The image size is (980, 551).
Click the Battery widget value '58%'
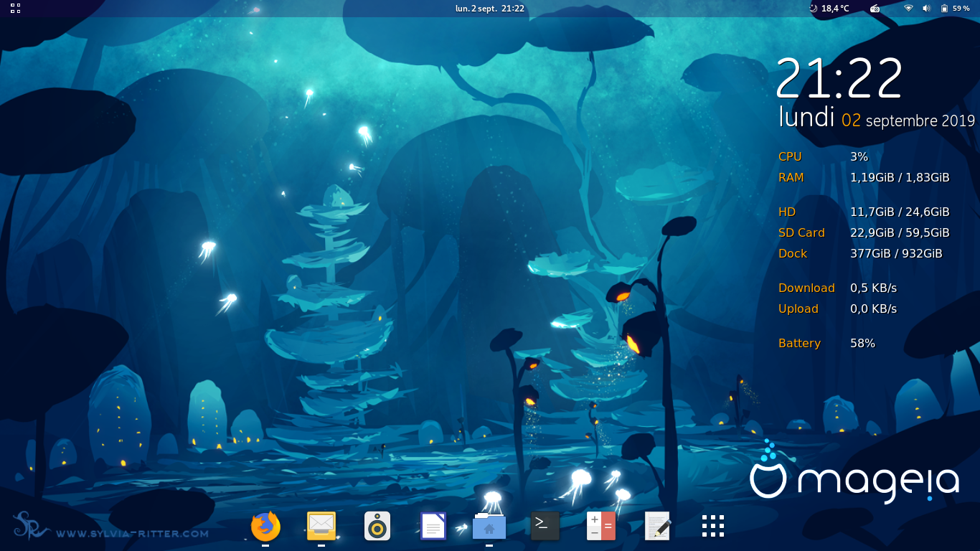tap(862, 343)
